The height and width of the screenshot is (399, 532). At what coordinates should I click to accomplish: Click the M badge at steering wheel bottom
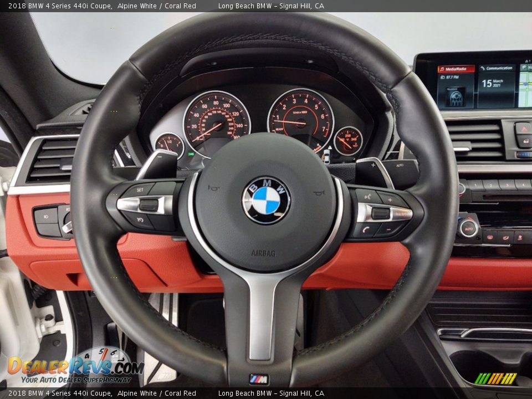point(259,379)
